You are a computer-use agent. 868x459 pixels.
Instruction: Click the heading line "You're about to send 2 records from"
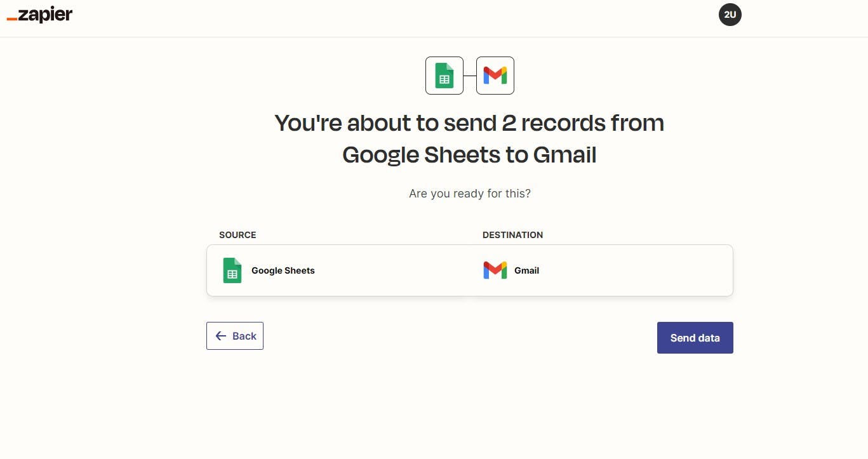click(x=469, y=123)
